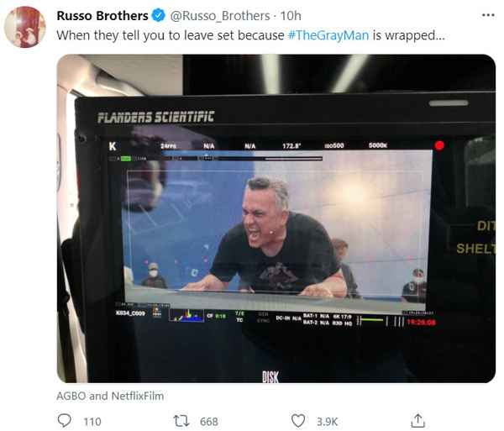Click the AGBO and NetflixFilm tagged accounts
The width and height of the screenshot is (504, 431).
click(x=110, y=396)
